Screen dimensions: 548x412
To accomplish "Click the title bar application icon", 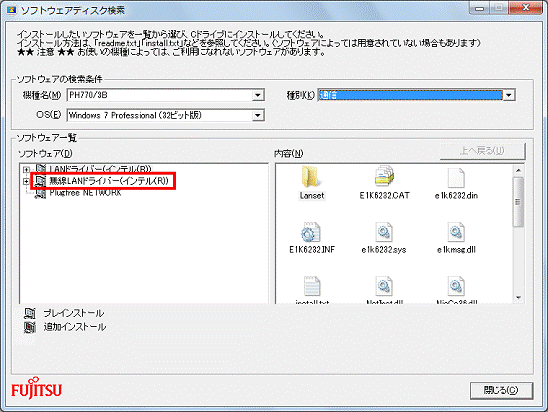I will point(12,10).
